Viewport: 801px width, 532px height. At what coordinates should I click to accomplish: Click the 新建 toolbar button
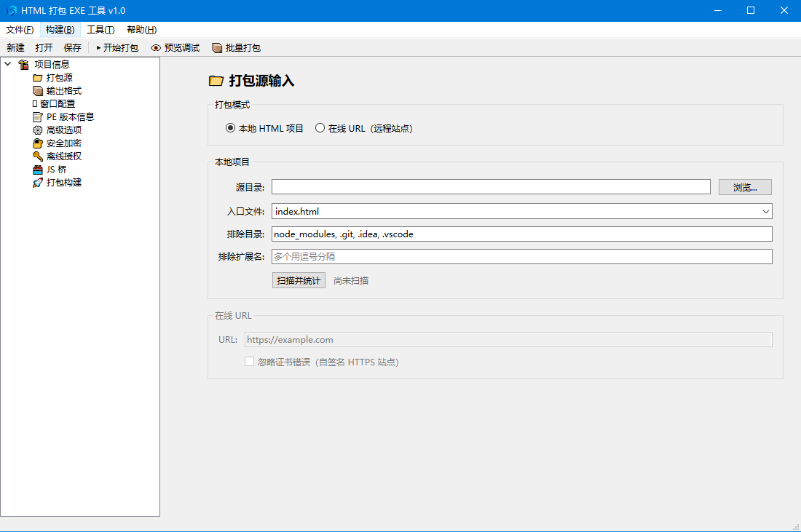tap(15, 48)
